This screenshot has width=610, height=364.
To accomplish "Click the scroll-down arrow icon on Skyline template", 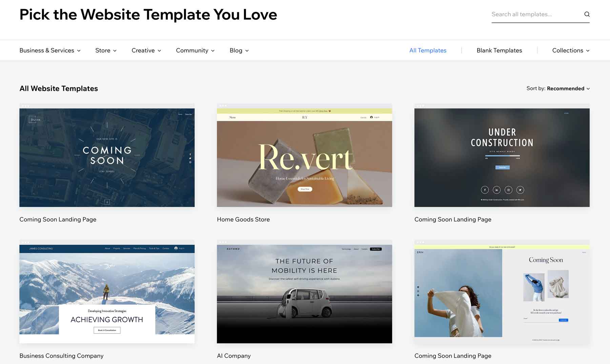I will coord(108,201).
